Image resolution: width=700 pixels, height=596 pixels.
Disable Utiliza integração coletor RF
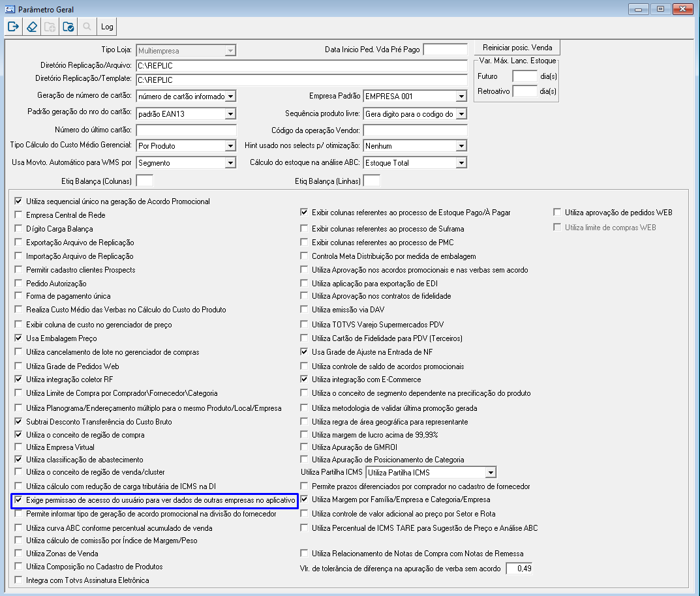point(18,380)
